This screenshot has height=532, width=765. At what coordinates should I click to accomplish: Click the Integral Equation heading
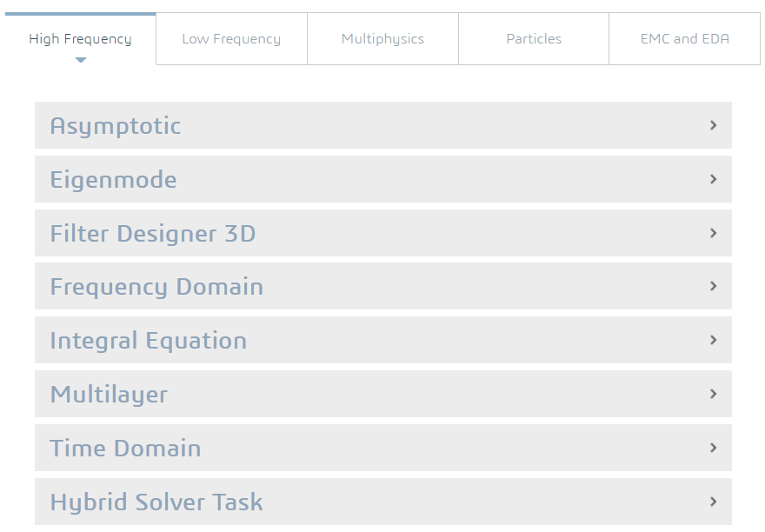(149, 341)
